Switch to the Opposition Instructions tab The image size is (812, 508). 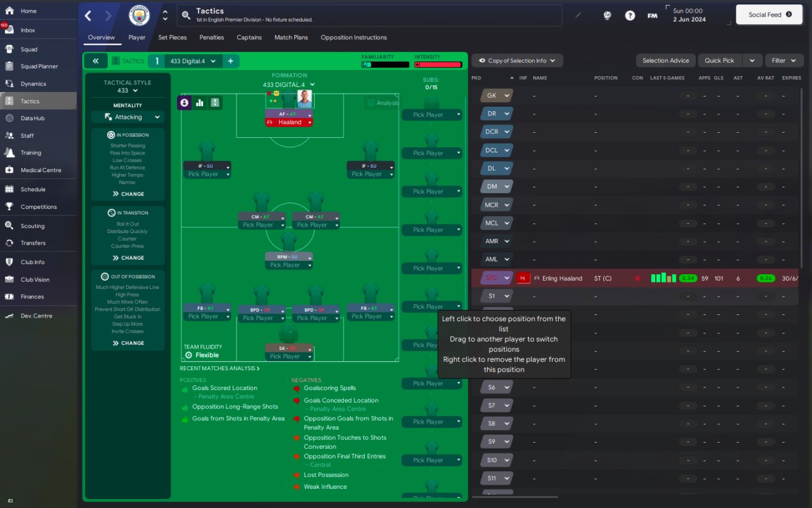point(354,37)
